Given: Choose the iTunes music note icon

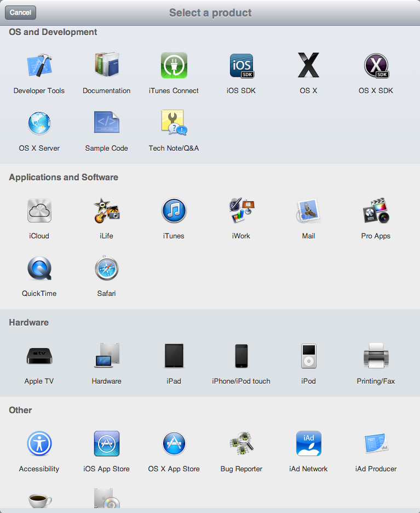Looking at the screenshot, I should (x=174, y=210).
